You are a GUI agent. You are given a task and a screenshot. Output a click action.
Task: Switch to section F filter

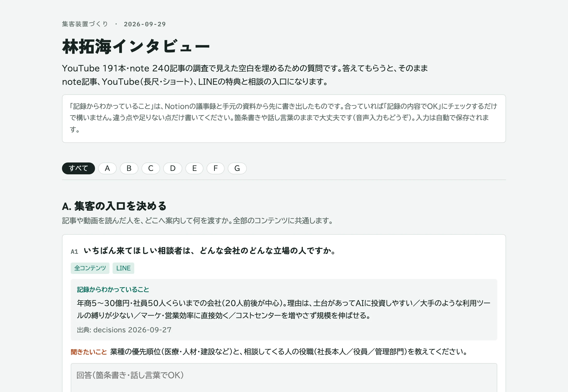[x=216, y=168]
